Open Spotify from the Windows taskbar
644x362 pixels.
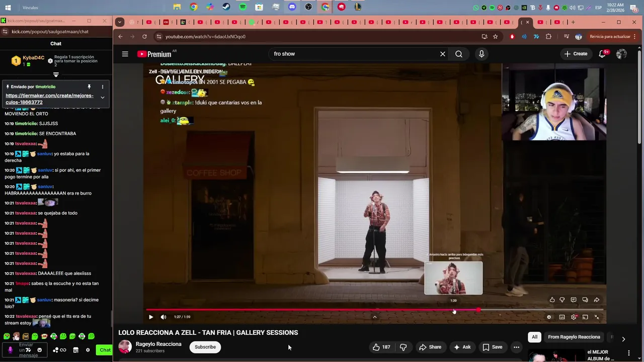coord(243,7)
